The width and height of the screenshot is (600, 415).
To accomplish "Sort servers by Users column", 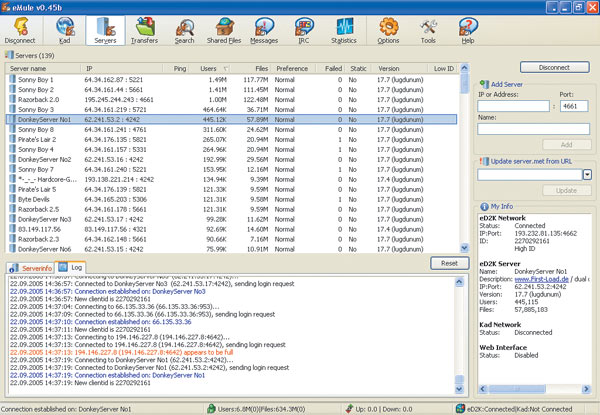I will click(208, 68).
